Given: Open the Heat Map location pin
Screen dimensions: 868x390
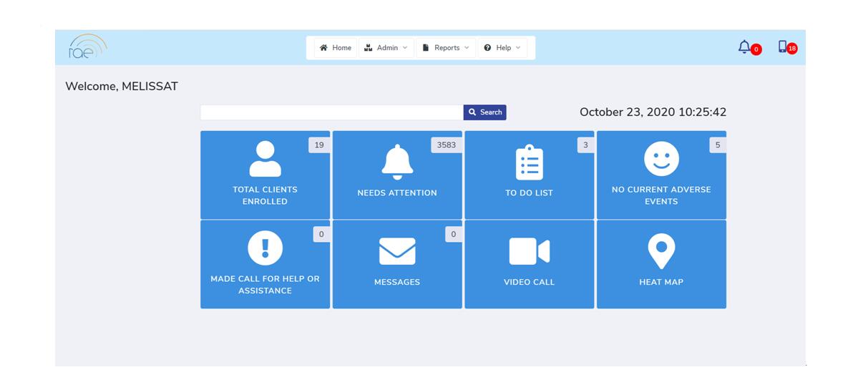Looking at the screenshot, I should click(661, 251).
